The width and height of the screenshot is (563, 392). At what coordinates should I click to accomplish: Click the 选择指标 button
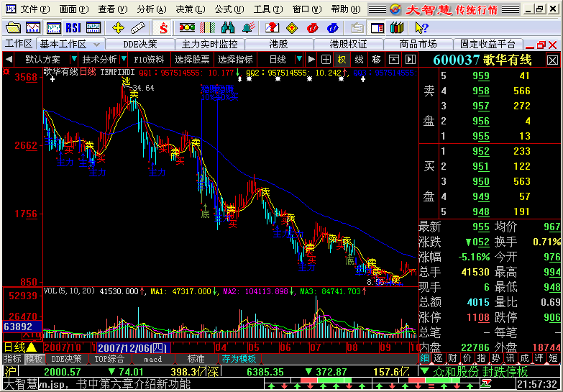[x=236, y=59]
